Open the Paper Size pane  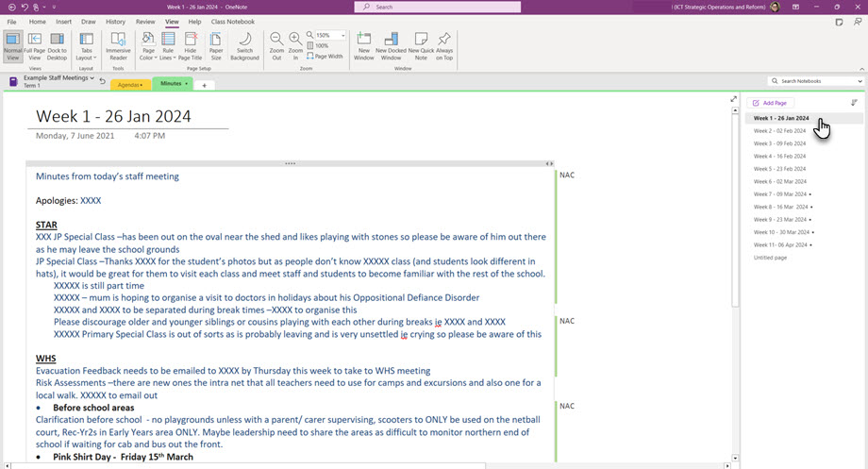216,46
